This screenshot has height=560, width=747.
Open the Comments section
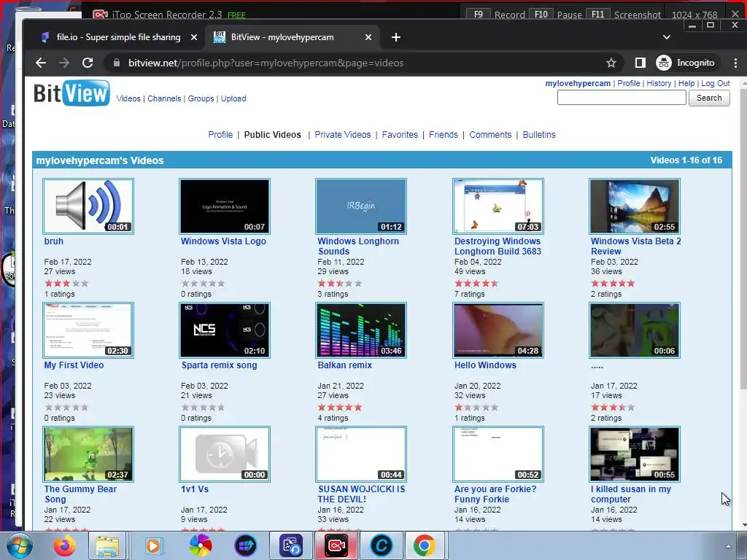pyautogui.click(x=490, y=135)
